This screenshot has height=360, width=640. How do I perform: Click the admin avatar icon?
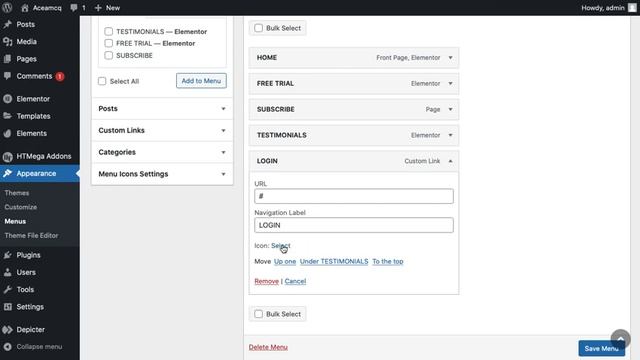pyautogui.click(x=632, y=8)
